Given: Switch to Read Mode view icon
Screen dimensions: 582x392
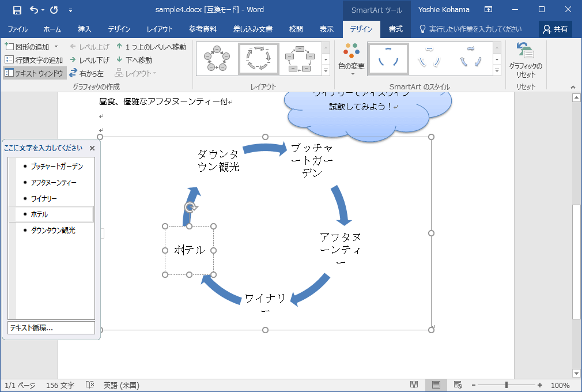Looking at the screenshot, I should [414, 385].
